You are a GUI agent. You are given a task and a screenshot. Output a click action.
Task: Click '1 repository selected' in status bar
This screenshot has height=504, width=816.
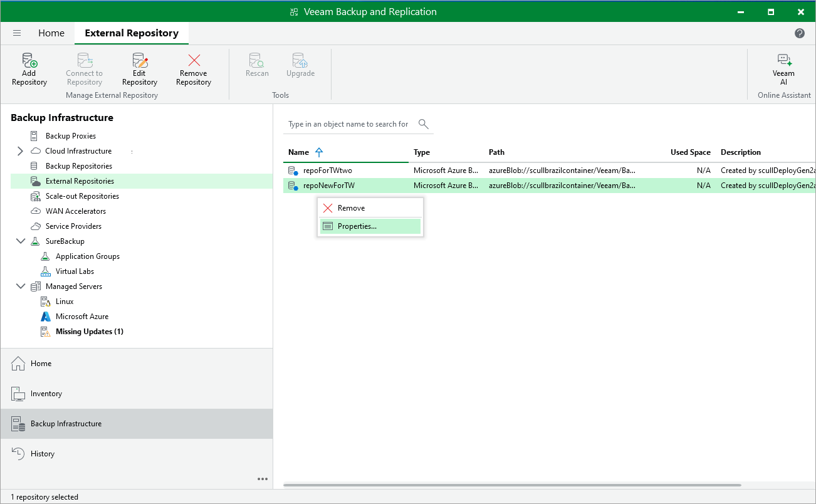click(44, 497)
